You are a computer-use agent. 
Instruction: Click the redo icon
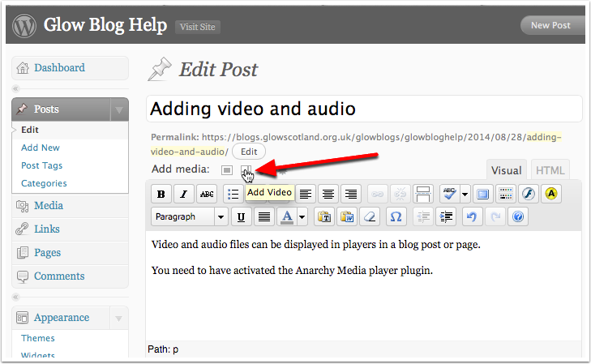pyautogui.click(x=495, y=216)
